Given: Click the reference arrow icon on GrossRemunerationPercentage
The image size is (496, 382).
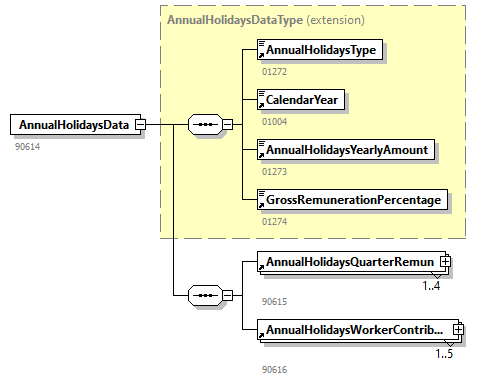Looking at the screenshot, I should [x=262, y=205].
